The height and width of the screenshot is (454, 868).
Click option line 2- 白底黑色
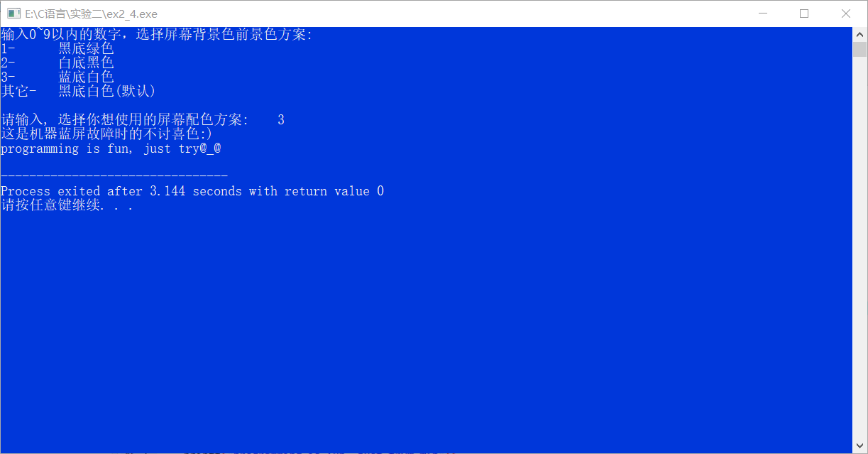tap(57, 63)
